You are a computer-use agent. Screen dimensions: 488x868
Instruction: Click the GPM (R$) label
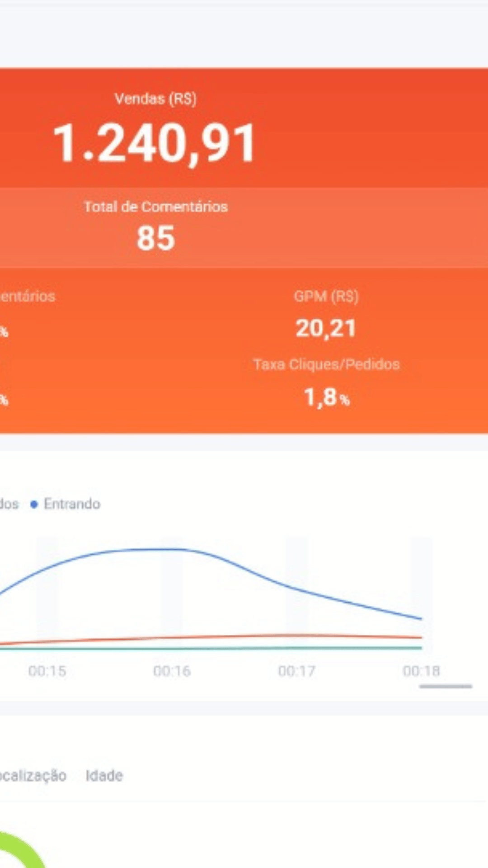[x=326, y=297]
